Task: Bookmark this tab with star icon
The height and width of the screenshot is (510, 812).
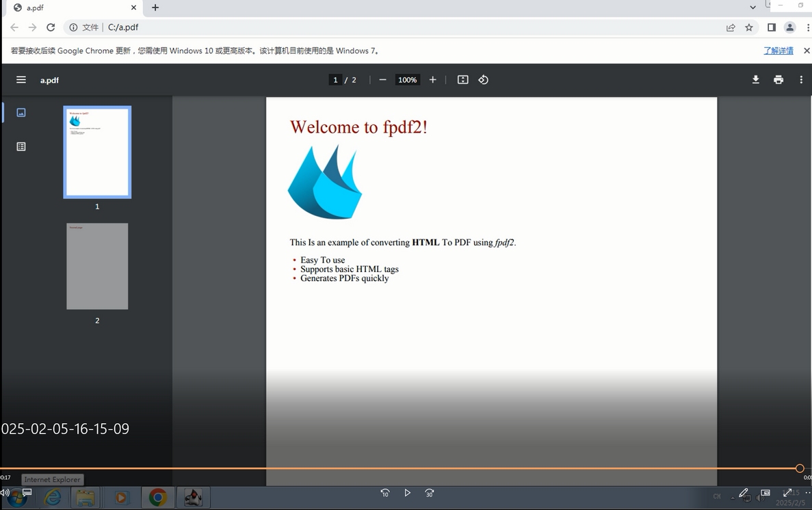Action: click(x=749, y=27)
